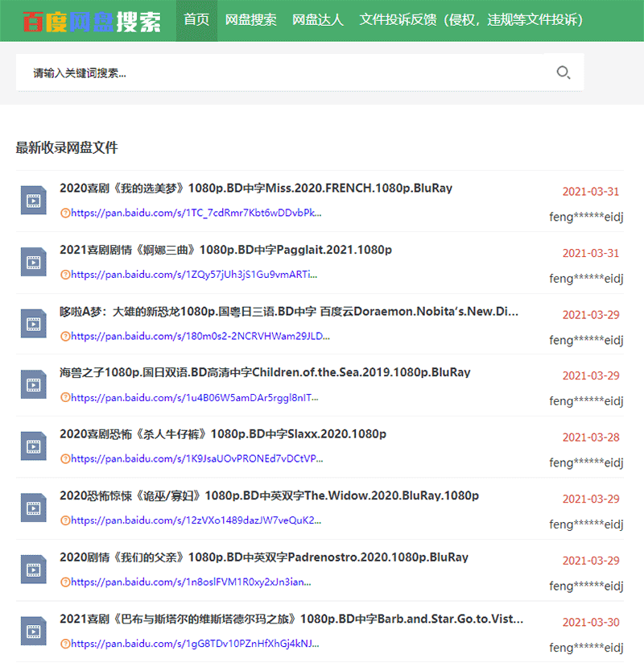Click orange link icon beside 1u4B06W5 URL
Screen dimensions: 644x663
click(x=65, y=397)
